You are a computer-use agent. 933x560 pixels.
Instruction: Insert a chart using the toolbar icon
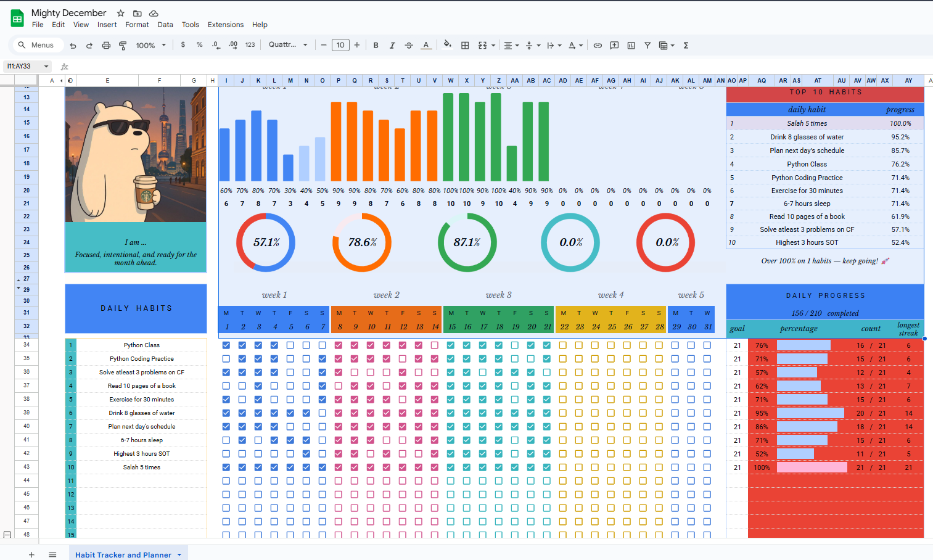pos(631,45)
